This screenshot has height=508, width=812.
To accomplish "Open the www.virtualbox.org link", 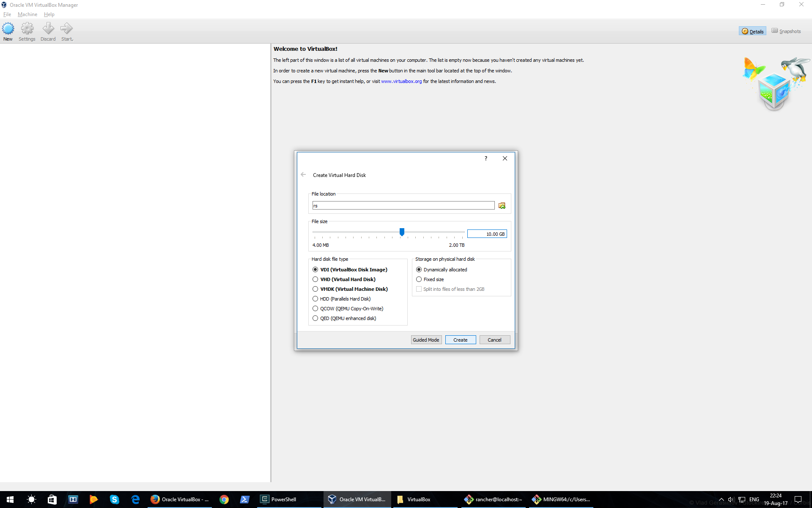I will coord(401,81).
